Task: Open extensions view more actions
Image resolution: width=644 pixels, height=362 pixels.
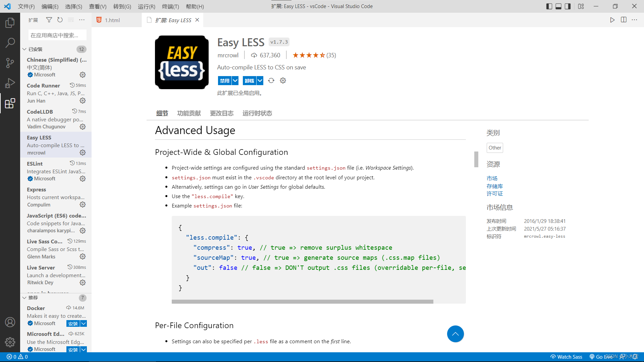Action: click(x=82, y=20)
